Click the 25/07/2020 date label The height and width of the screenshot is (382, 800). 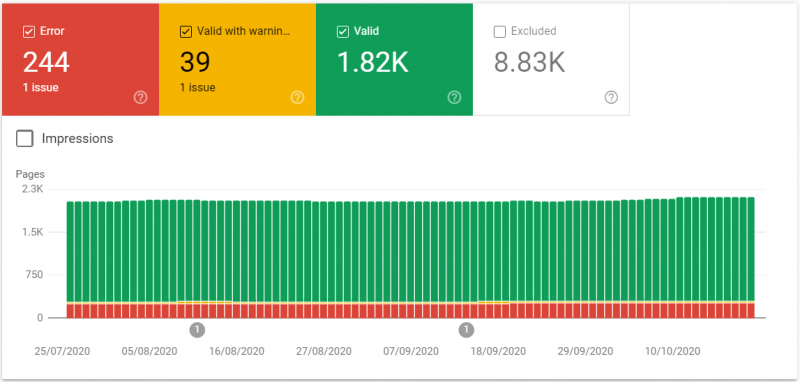(x=62, y=351)
